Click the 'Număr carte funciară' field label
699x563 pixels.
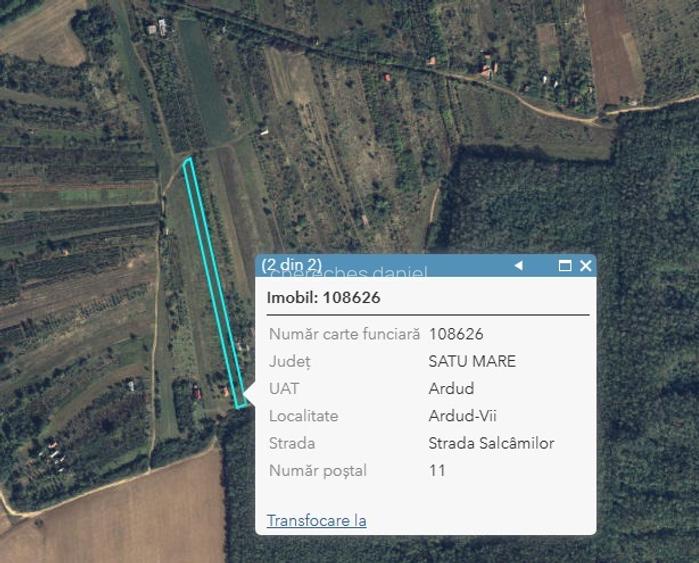(x=345, y=334)
